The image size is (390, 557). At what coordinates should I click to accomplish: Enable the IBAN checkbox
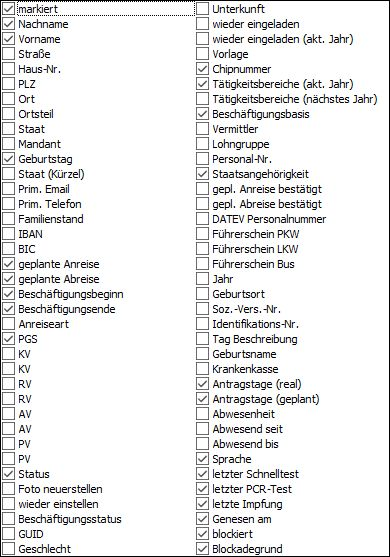pyautogui.click(x=9, y=234)
